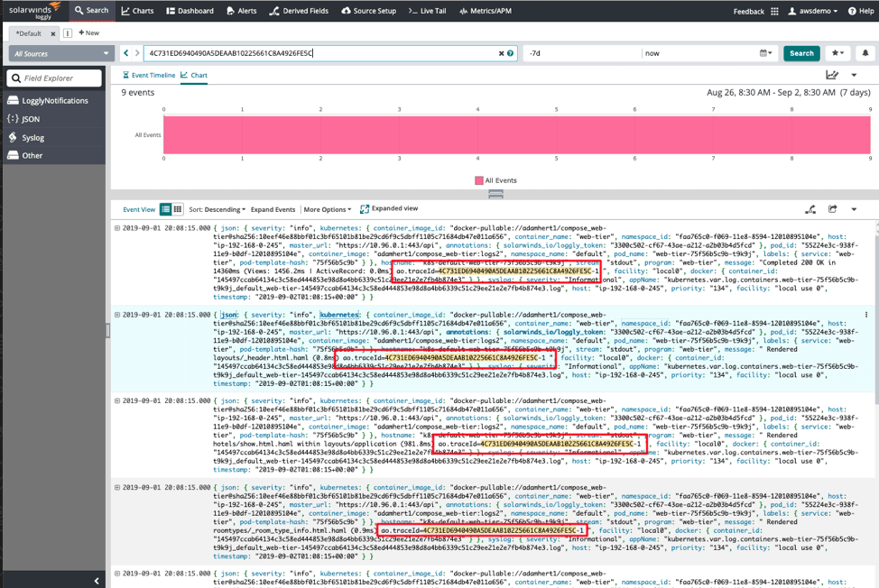Click the bell alert icon next to Search
This screenshot has height=588, width=879.
tap(865, 53)
